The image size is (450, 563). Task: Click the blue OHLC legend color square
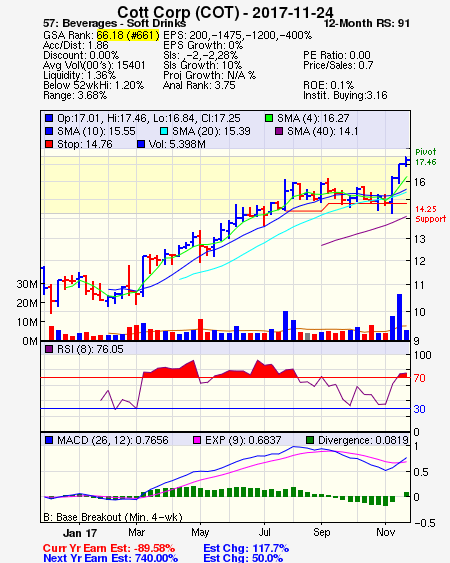pyautogui.click(x=49, y=118)
